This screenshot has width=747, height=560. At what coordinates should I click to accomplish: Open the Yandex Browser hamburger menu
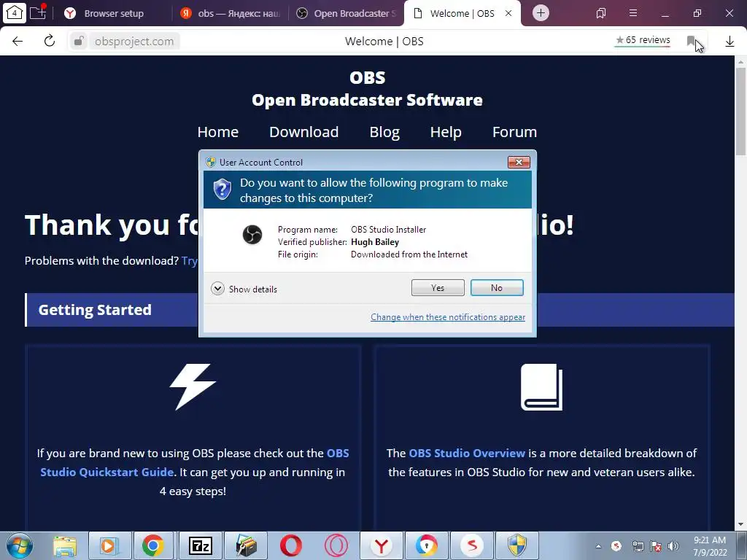coord(633,13)
